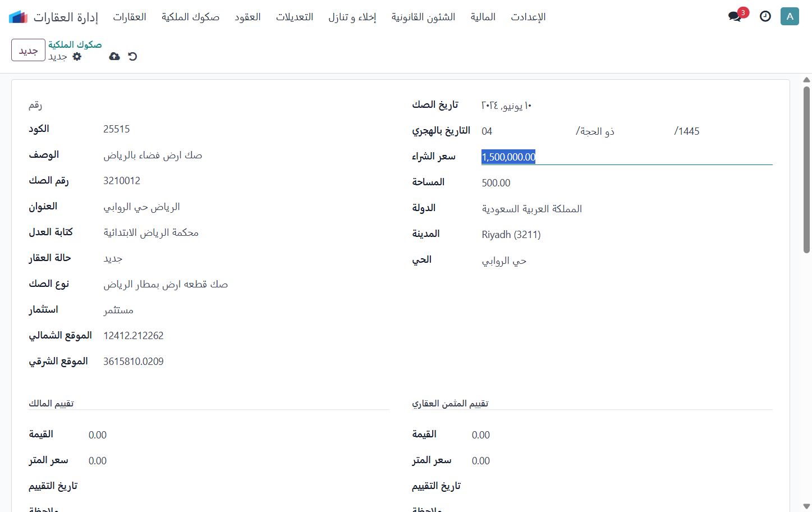This screenshot has width=812, height=512.
Task: Click سعر الشراء field 1,500,000.00
Action: click(x=627, y=157)
